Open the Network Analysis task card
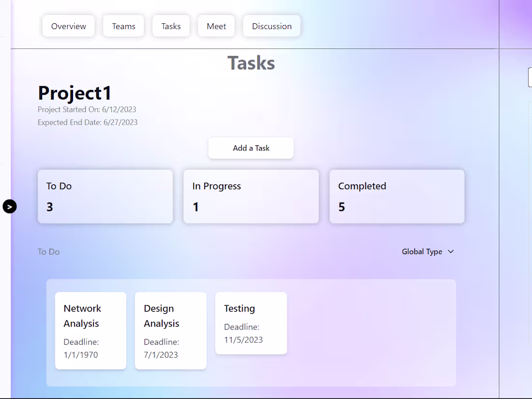 90,331
